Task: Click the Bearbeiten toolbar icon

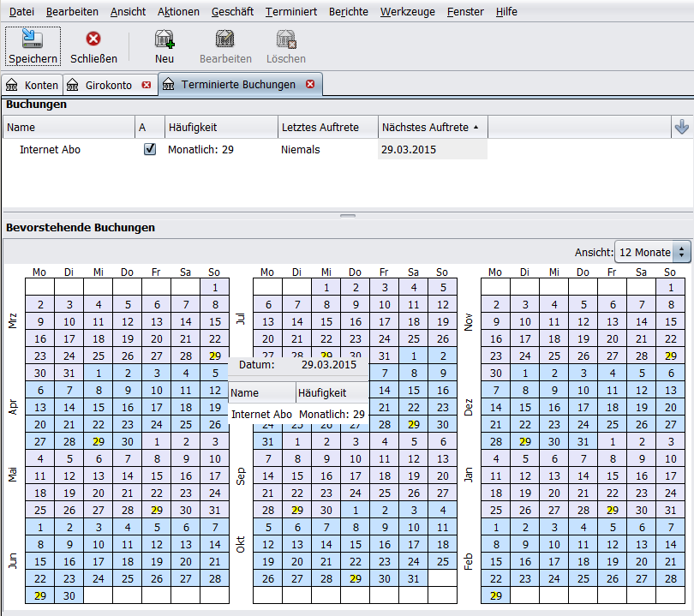Action: (x=225, y=39)
